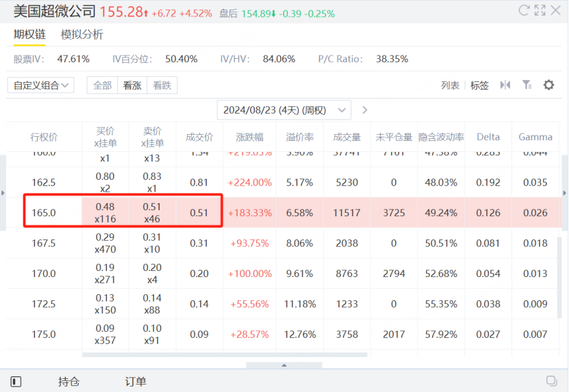The width and height of the screenshot is (569, 392).
Task: Toggle the straddle view icon
Action: coord(505,85)
